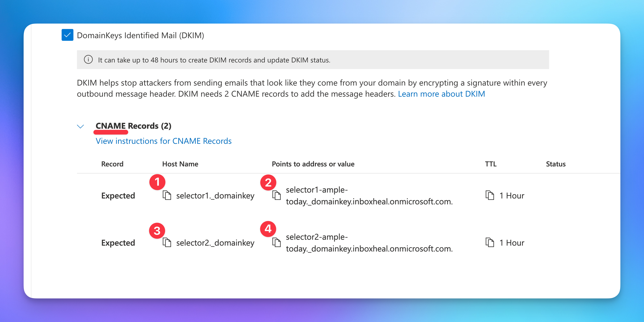Viewport: 644px width, 322px height.
Task: Copy the selector2._domainkey host name
Action: (167, 242)
